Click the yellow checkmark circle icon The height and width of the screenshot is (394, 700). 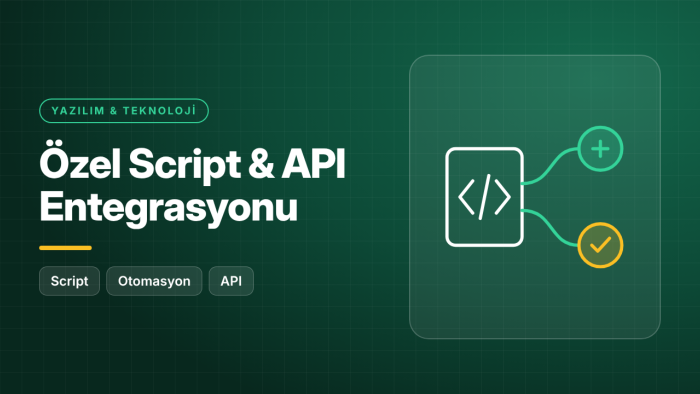(600, 245)
